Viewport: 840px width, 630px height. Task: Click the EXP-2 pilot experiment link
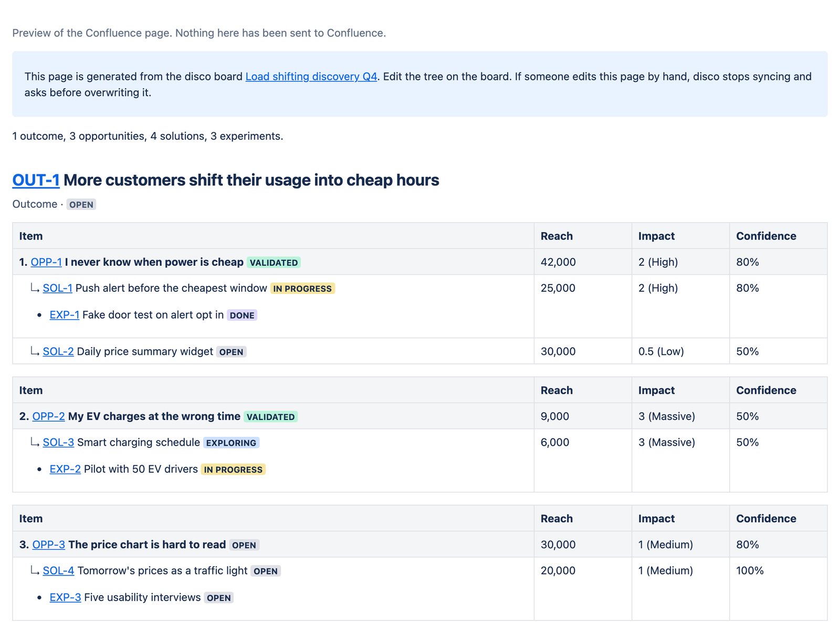tap(66, 469)
